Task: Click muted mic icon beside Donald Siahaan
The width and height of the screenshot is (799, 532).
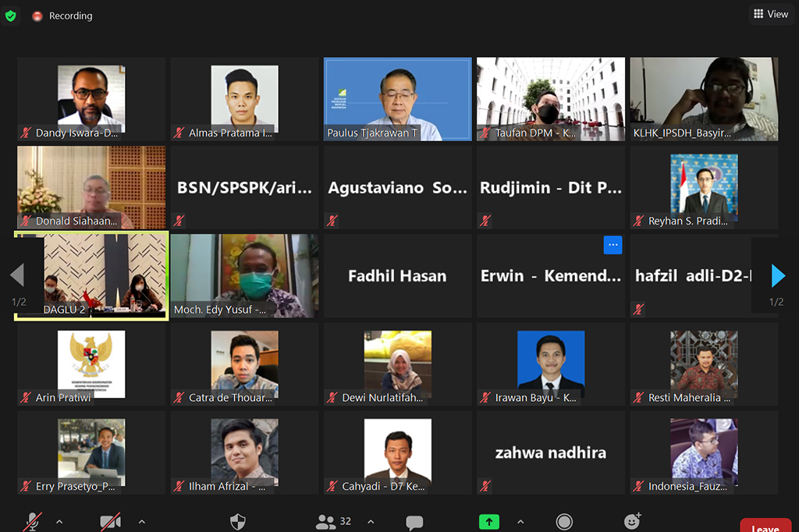Action: pos(26,221)
